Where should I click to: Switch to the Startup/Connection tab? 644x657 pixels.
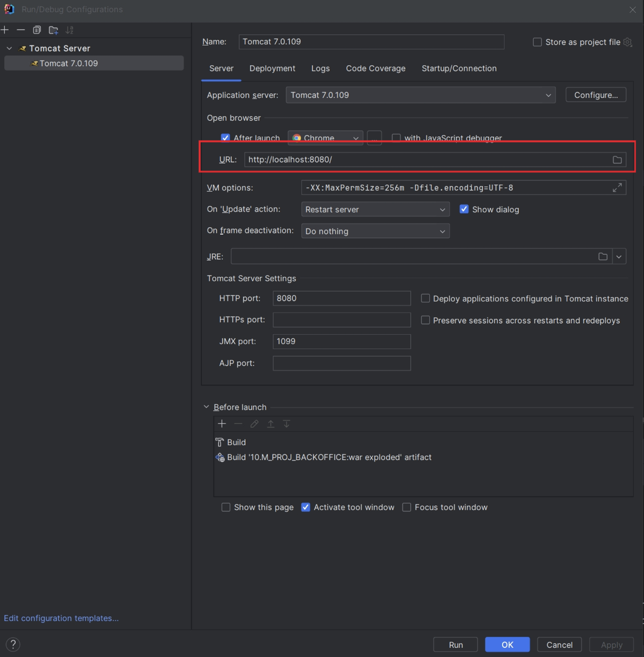pyautogui.click(x=459, y=68)
